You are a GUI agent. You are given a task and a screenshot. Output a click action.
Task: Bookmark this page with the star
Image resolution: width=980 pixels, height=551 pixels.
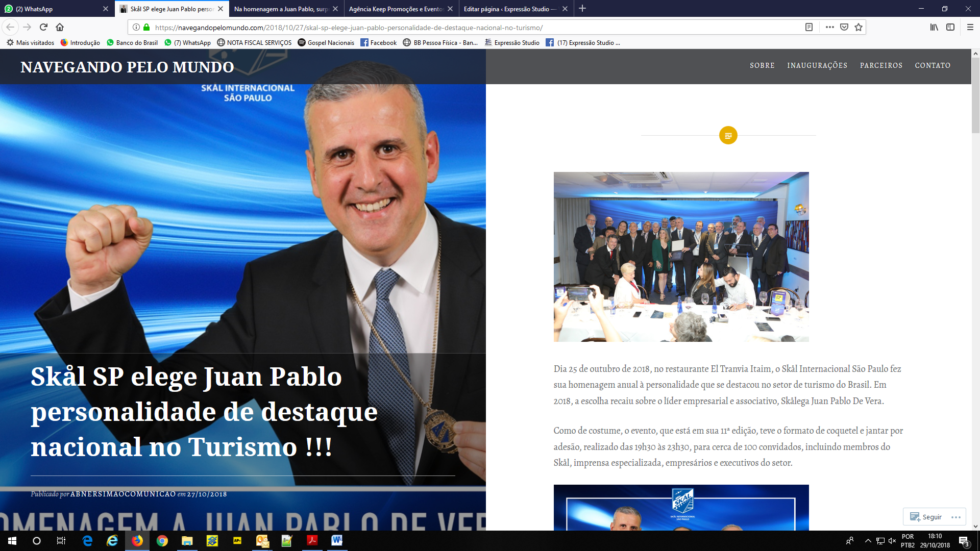[859, 27]
